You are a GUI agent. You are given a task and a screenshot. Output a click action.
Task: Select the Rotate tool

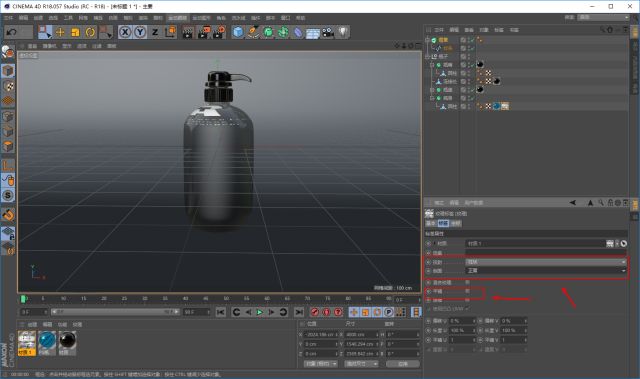[x=90, y=32]
